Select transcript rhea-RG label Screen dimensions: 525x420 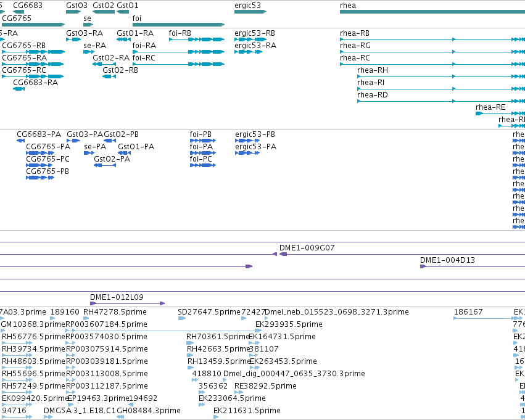(355, 46)
